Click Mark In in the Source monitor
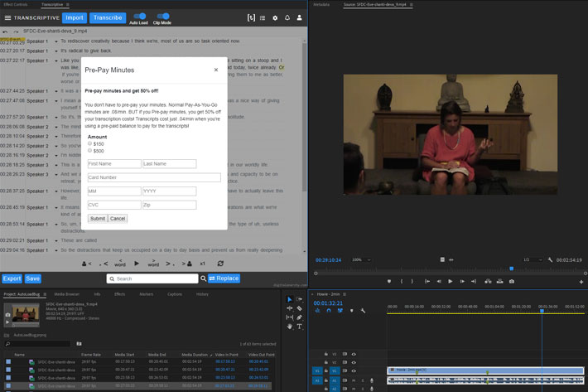 (402, 281)
